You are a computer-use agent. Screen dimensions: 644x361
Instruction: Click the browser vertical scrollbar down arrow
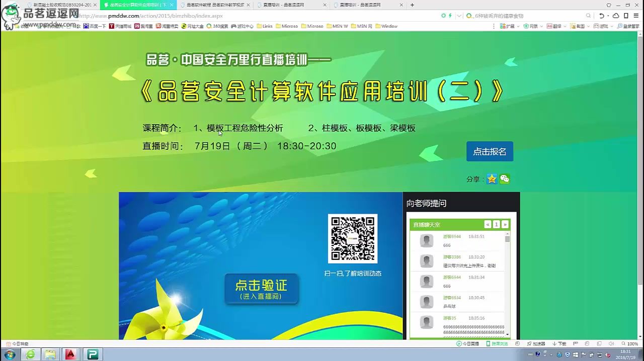click(x=640, y=336)
